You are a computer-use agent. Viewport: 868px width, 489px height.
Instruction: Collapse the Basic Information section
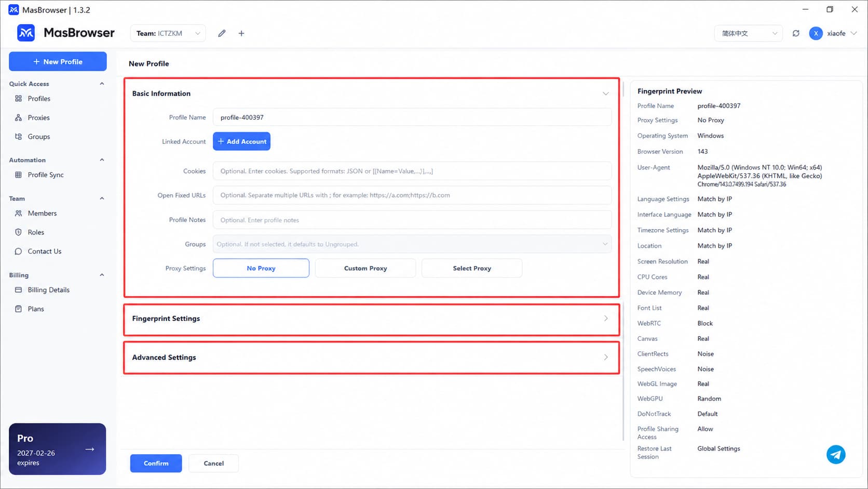pos(605,94)
